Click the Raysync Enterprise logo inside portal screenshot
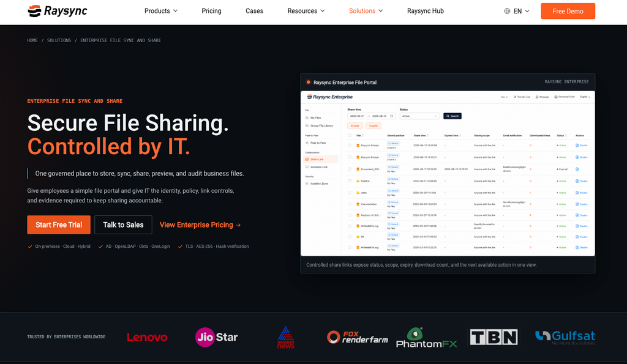The width and height of the screenshot is (627, 364). (x=330, y=97)
